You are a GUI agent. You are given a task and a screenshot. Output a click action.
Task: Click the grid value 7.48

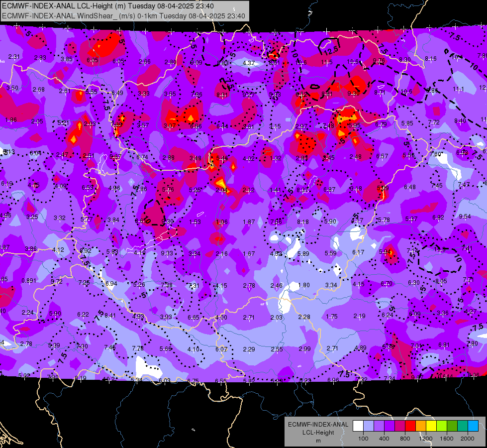(328, 125)
